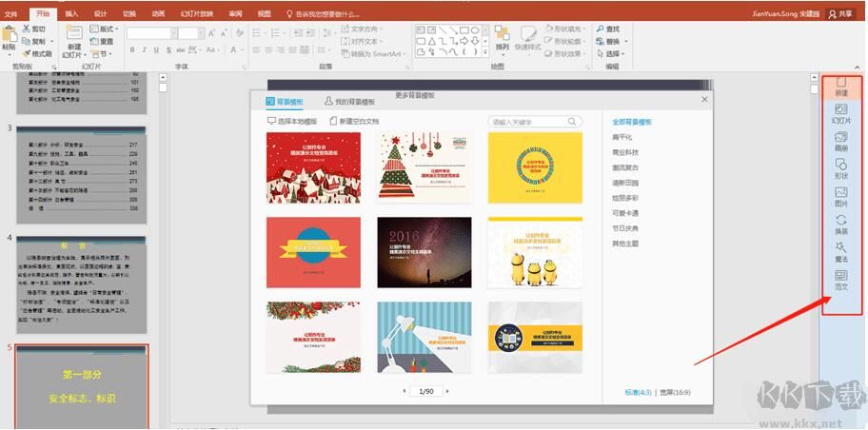Switch to 我的背景模板 tab
Screen dimensions: 868x430
350,101
